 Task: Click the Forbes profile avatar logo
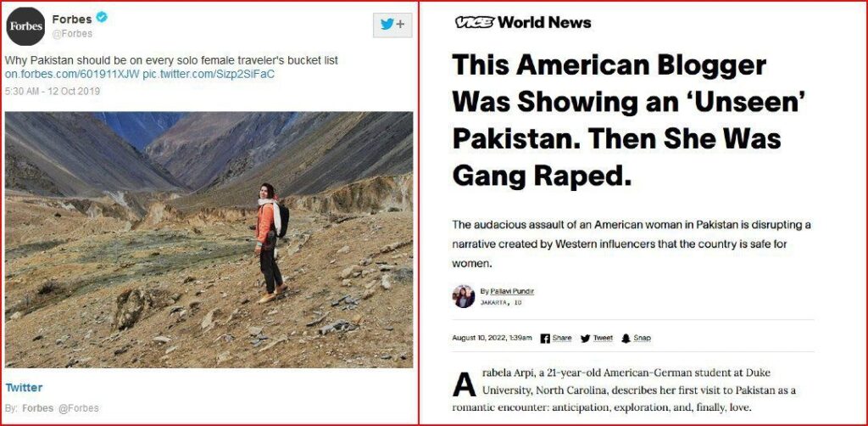25,26
